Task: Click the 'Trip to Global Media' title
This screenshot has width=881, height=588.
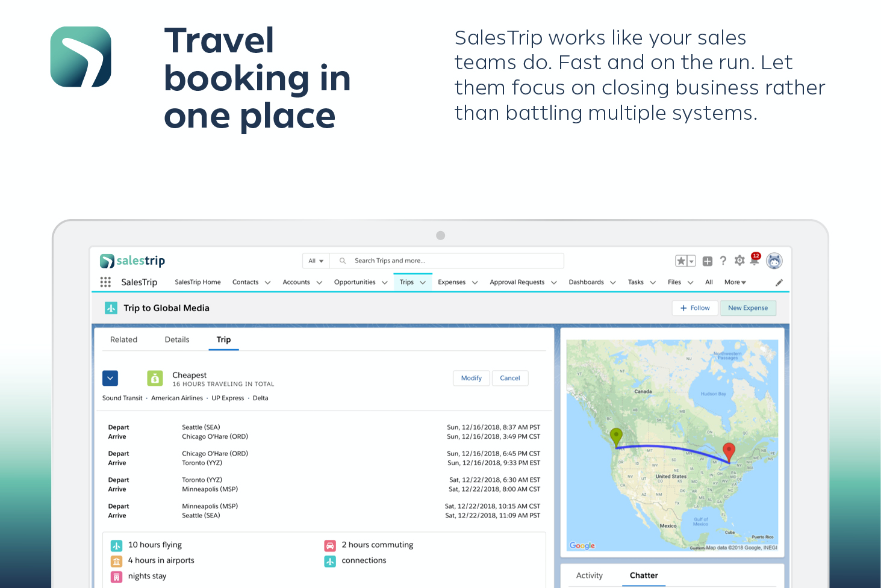Action: pos(166,308)
